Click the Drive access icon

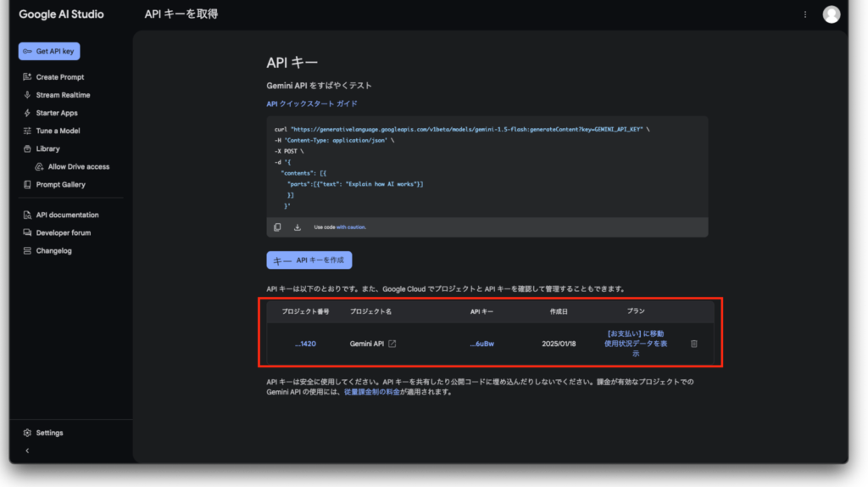click(x=39, y=167)
